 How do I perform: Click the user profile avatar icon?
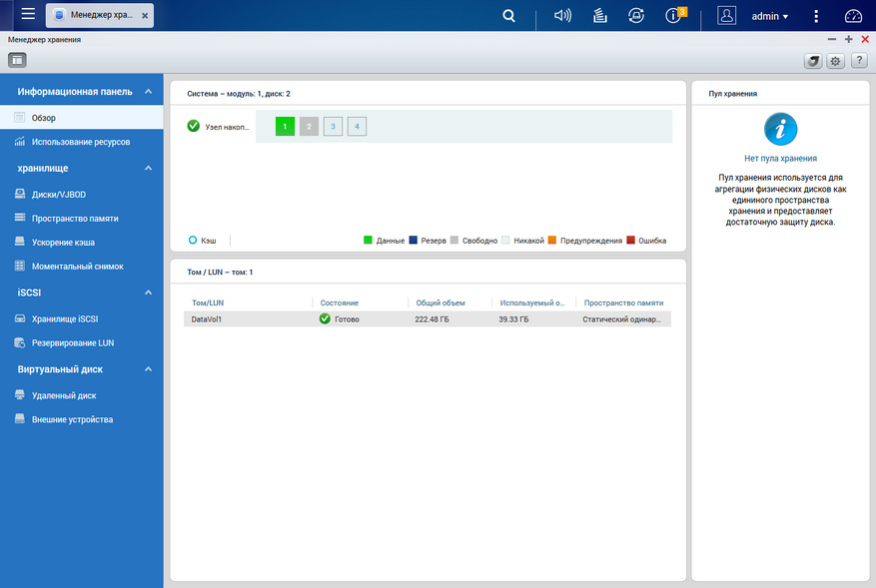pos(726,16)
